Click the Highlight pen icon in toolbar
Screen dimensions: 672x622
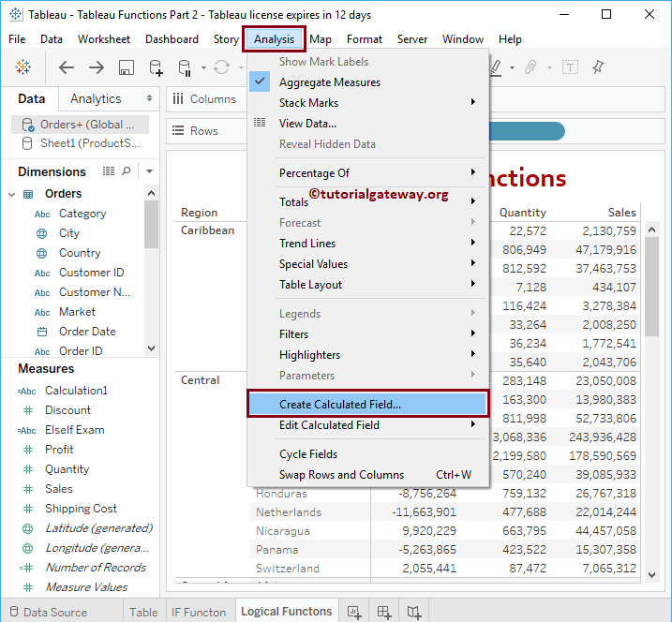click(x=497, y=67)
